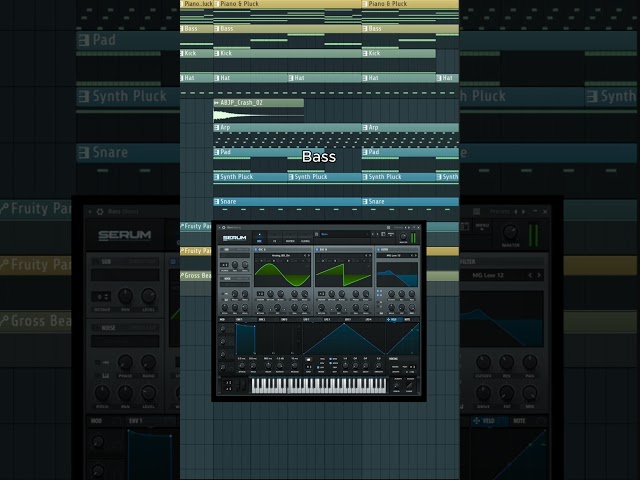
Task: Click the Serum logo
Action: click(234, 238)
